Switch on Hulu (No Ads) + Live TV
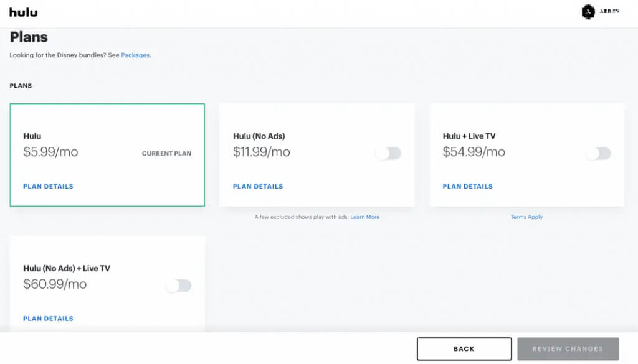The width and height of the screenshot is (638, 364). pos(179,286)
